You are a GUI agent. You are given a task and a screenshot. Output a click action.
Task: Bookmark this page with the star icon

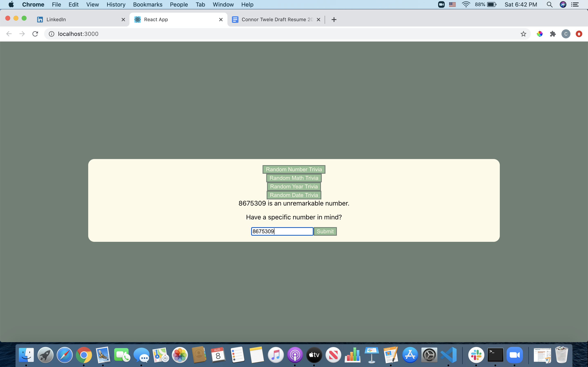523,34
